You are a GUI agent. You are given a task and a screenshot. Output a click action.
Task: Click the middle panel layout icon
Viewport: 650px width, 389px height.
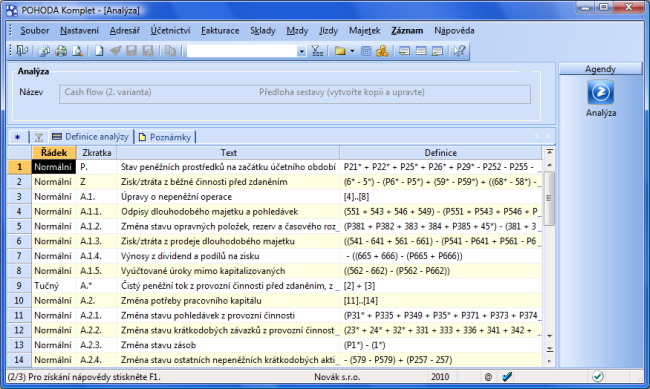(421, 51)
